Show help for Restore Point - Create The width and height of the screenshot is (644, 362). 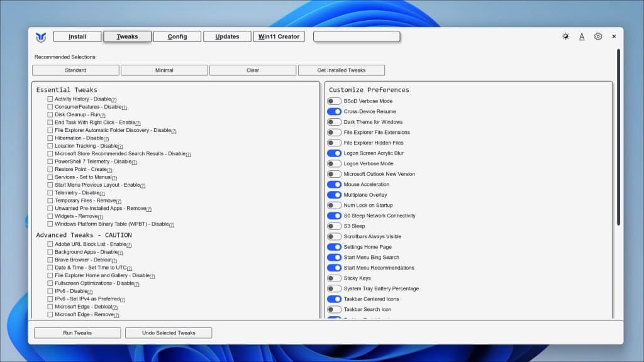tap(109, 170)
